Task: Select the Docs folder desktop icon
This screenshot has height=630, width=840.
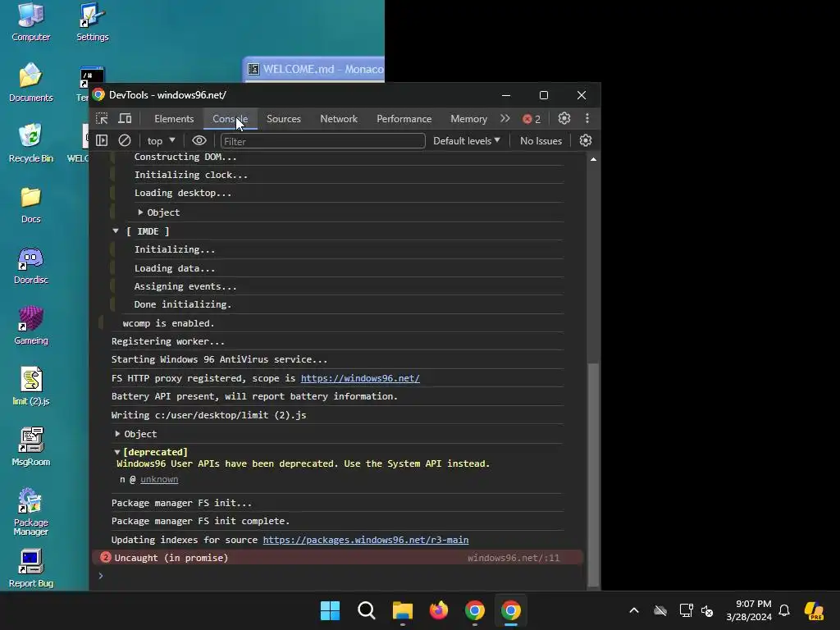Action: tap(30, 204)
